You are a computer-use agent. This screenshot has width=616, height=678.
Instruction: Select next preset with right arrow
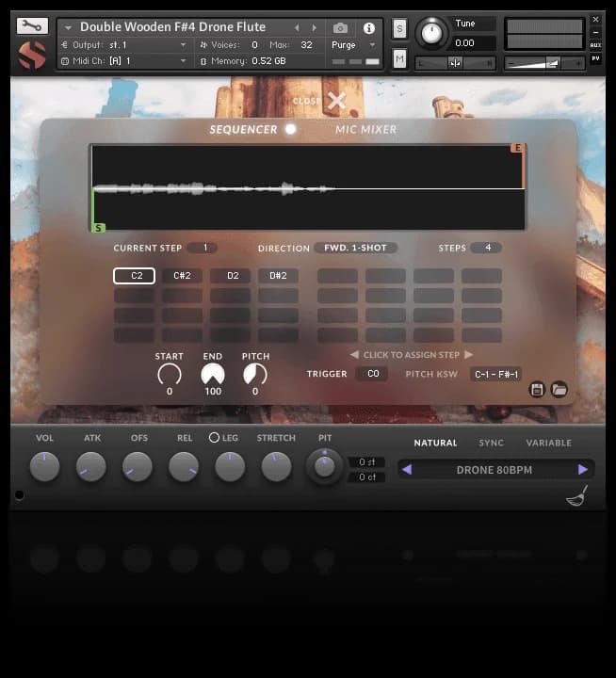coord(582,469)
